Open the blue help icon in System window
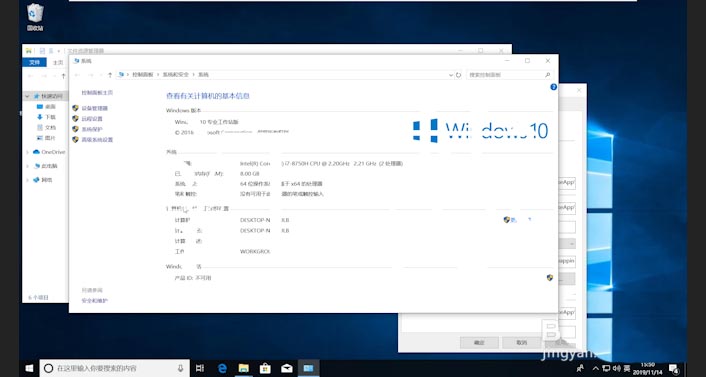The height and width of the screenshot is (377, 706). (553, 87)
